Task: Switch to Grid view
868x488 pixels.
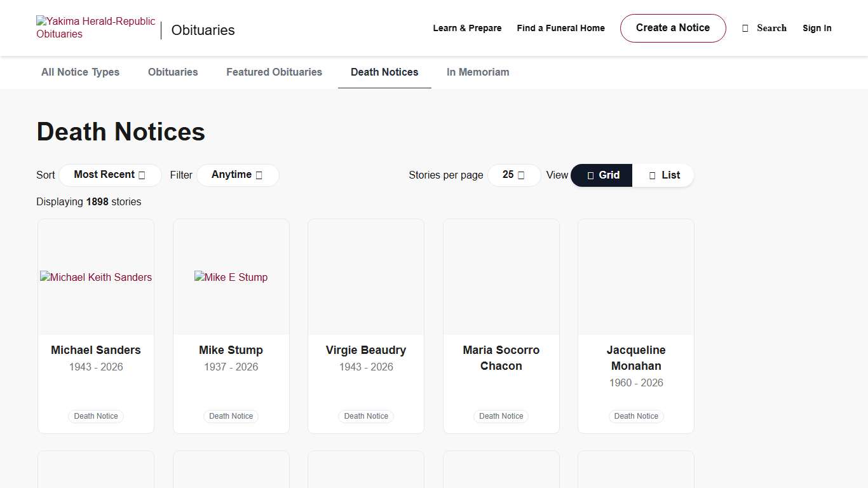Action: click(x=602, y=175)
